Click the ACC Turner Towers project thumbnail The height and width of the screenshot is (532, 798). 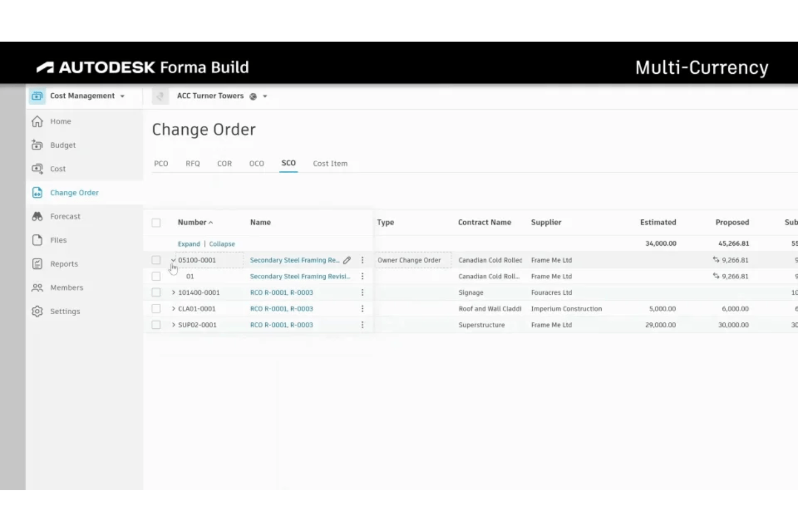point(160,96)
